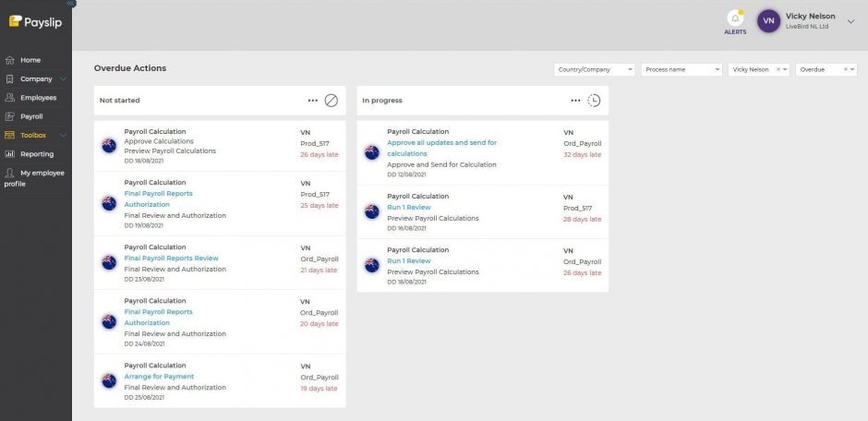This screenshot has width=868, height=421.
Task: Open Reporting from the sidebar menu
Action: [37, 154]
